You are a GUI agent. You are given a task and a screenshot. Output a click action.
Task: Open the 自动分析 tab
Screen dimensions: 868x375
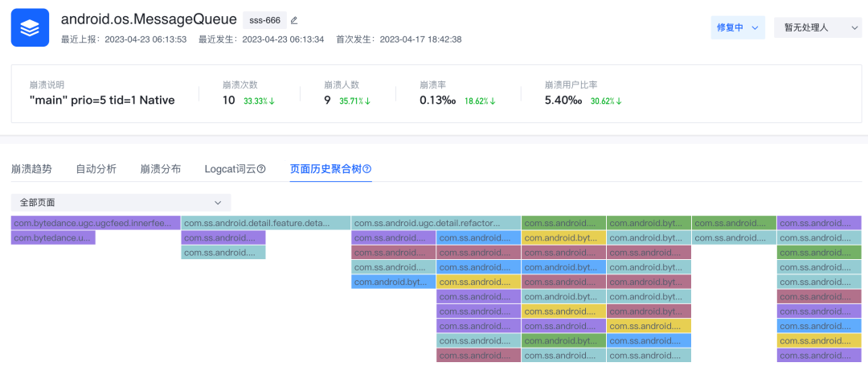pos(96,169)
